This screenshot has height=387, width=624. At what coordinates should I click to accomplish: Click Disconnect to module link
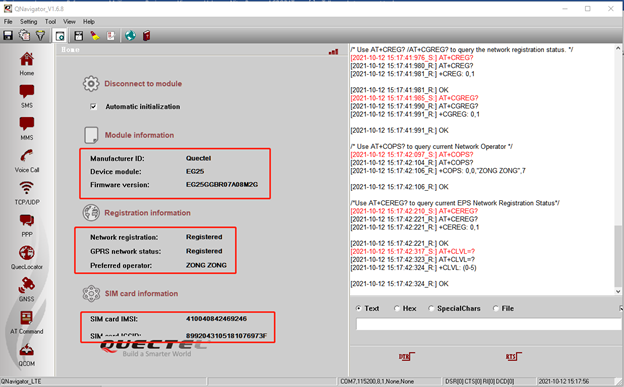(143, 84)
